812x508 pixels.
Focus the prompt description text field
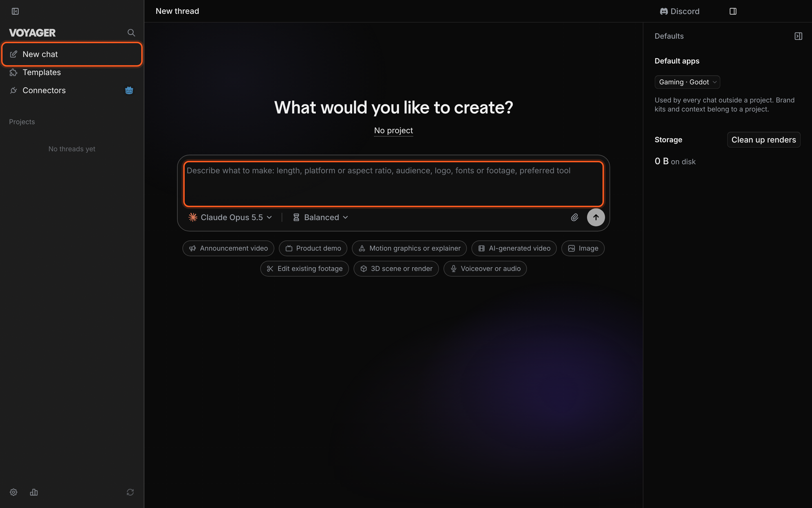pos(393,184)
